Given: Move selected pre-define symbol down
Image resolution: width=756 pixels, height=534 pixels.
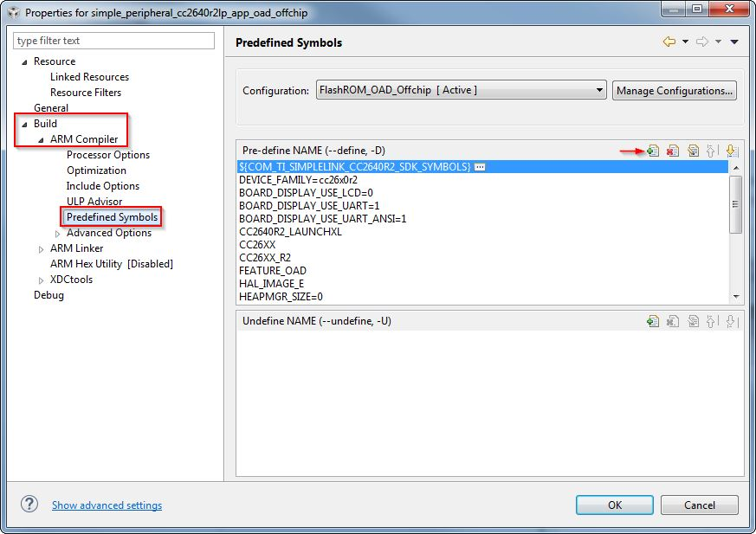Looking at the screenshot, I should click(x=732, y=151).
